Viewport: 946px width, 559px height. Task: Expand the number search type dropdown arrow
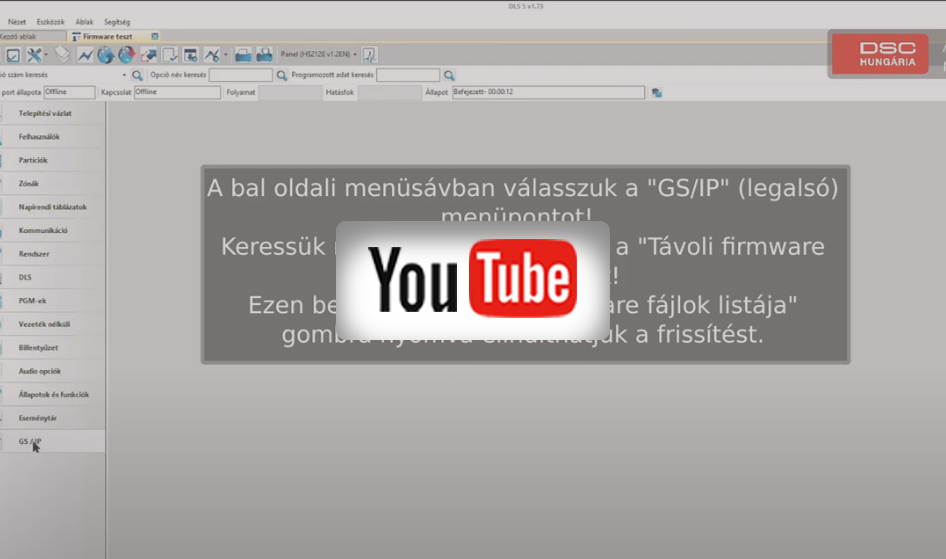pyautogui.click(x=125, y=75)
